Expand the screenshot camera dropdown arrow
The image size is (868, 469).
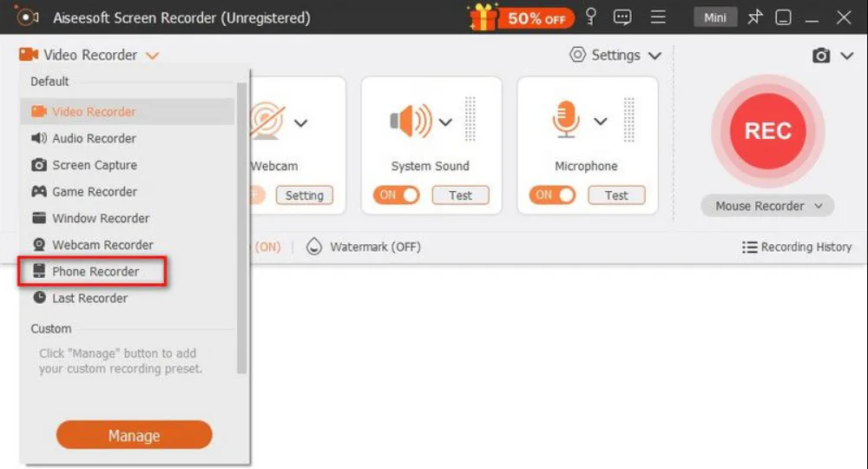847,56
